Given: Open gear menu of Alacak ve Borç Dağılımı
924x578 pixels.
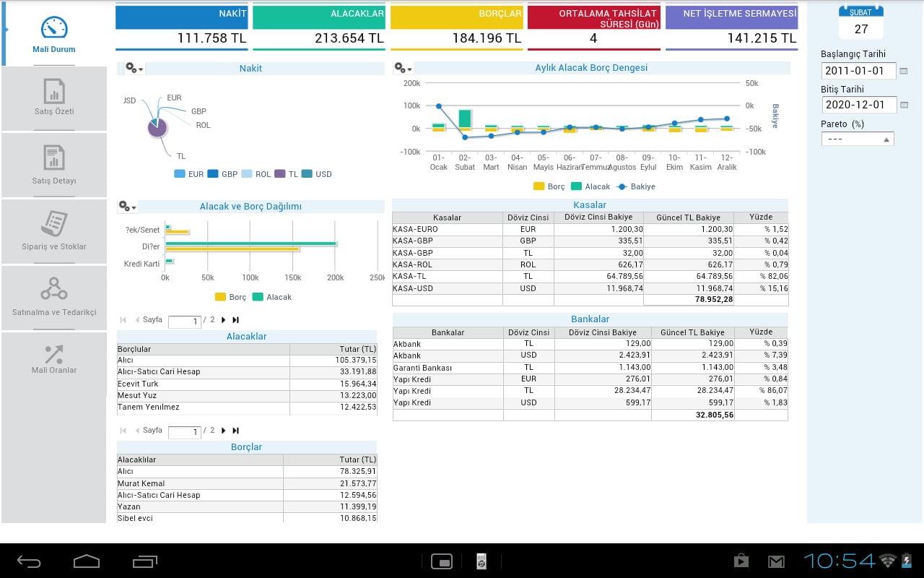Looking at the screenshot, I should tap(127, 207).
